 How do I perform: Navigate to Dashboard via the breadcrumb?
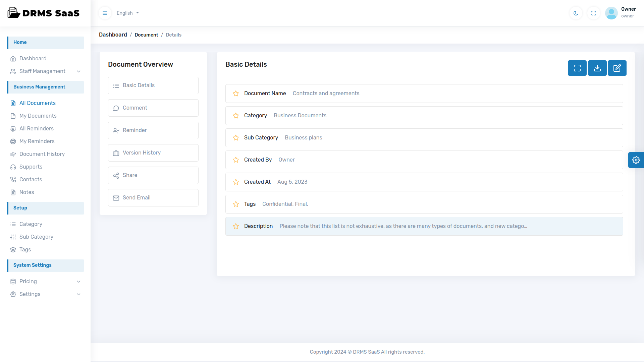click(113, 35)
